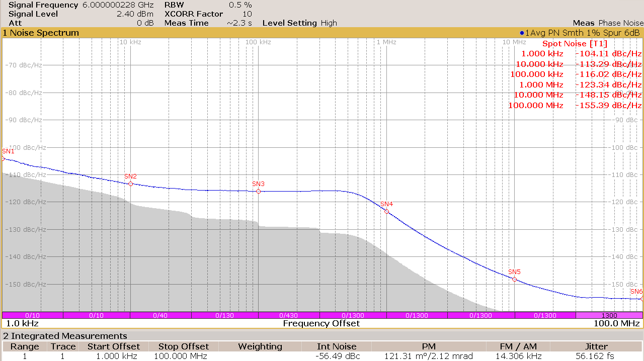Select the SN2 marker at 10 kHz
644x361 pixels.
click(131, 184)
